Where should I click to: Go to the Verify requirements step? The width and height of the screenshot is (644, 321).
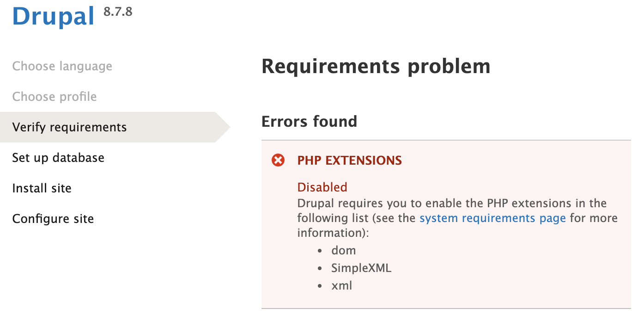(x=69, y=127)
